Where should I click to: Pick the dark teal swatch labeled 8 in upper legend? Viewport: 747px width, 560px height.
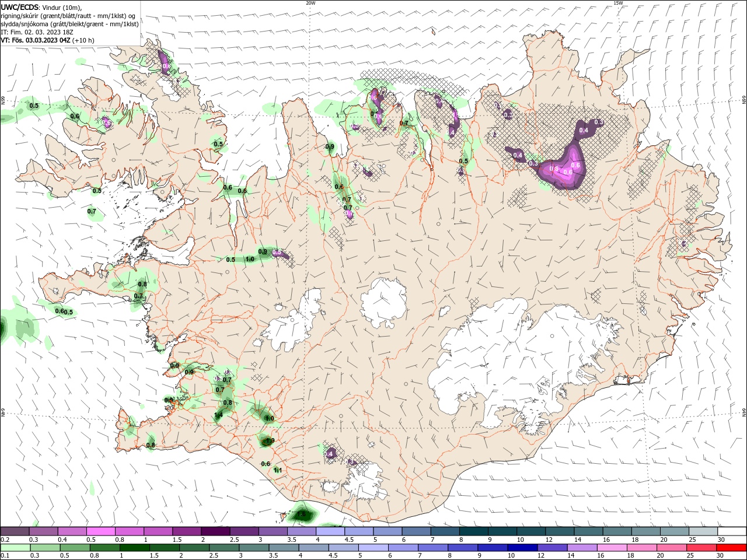[x=473, y=531]
